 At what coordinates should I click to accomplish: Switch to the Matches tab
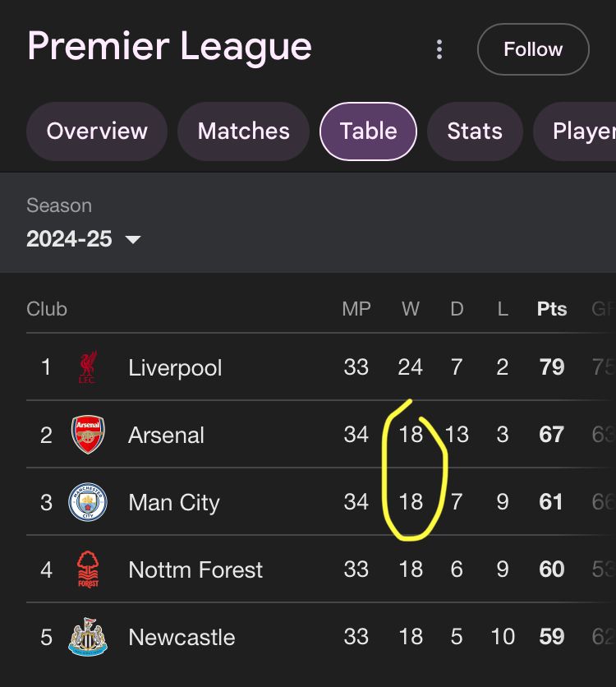244,131
